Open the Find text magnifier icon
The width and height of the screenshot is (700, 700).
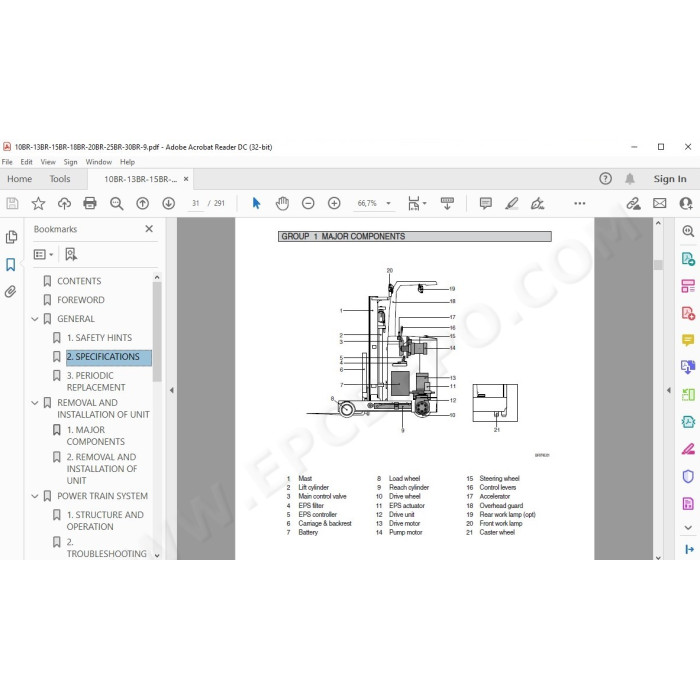pyautogui.click(x=117, y=204)
